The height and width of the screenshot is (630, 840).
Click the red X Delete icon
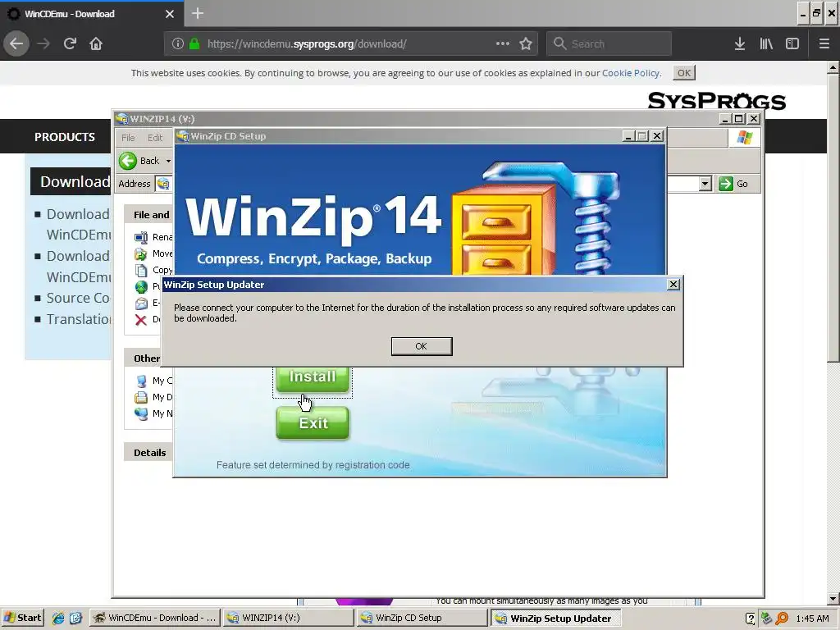coord(141,320)
